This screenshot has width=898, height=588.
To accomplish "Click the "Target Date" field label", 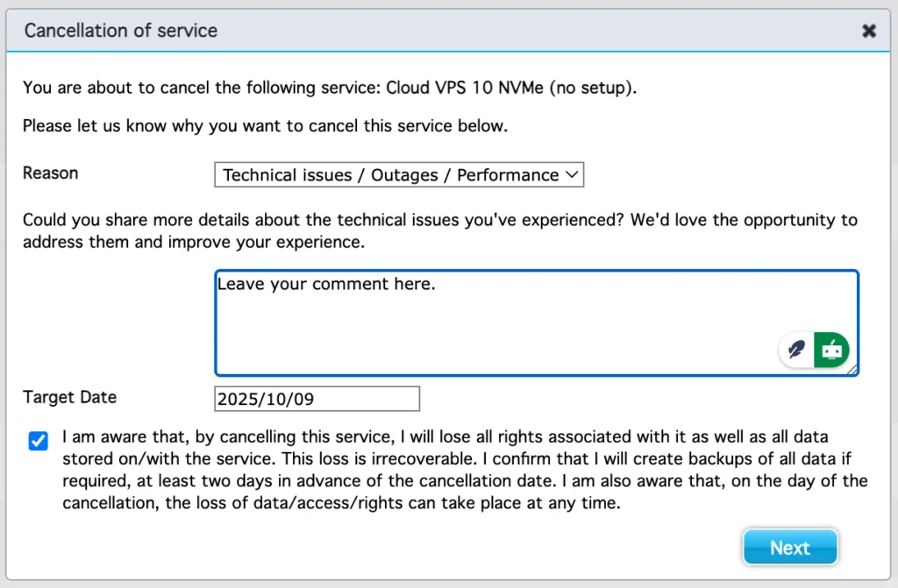I will [69, 397].
